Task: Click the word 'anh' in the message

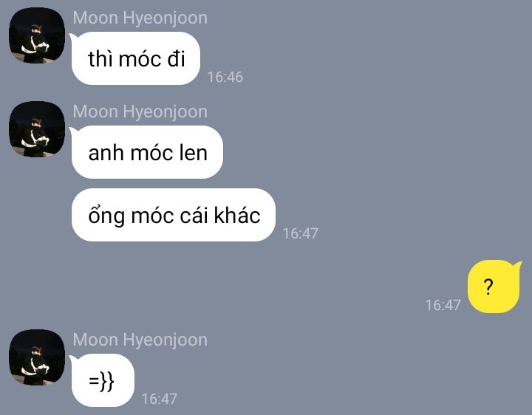Action: [x=106, y=153]
